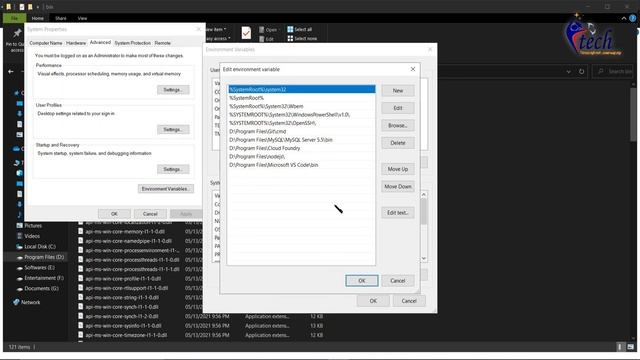
Task: Click the Entertainment (F:) drive icon
Action: (x=20, y=278)
